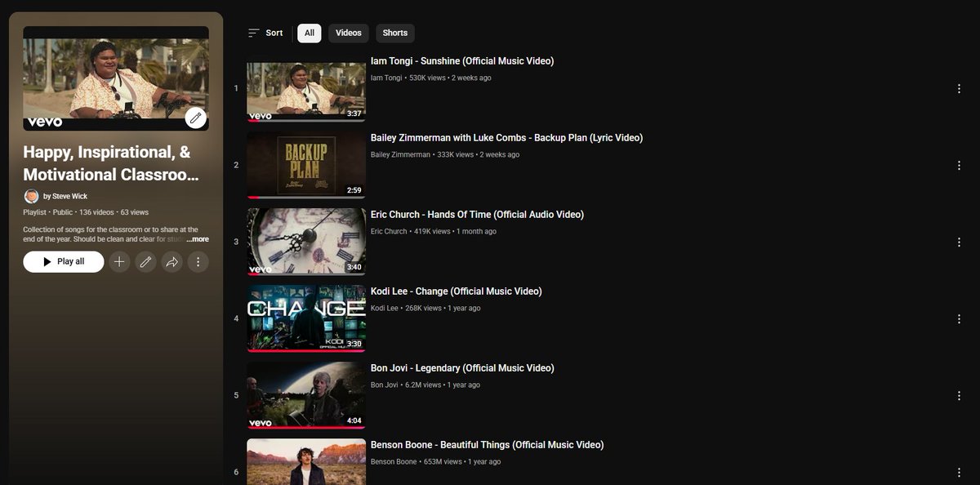Screen dimensions: 980x485
Task: Open Kodi Lee channel name
Action: (384, 309)
